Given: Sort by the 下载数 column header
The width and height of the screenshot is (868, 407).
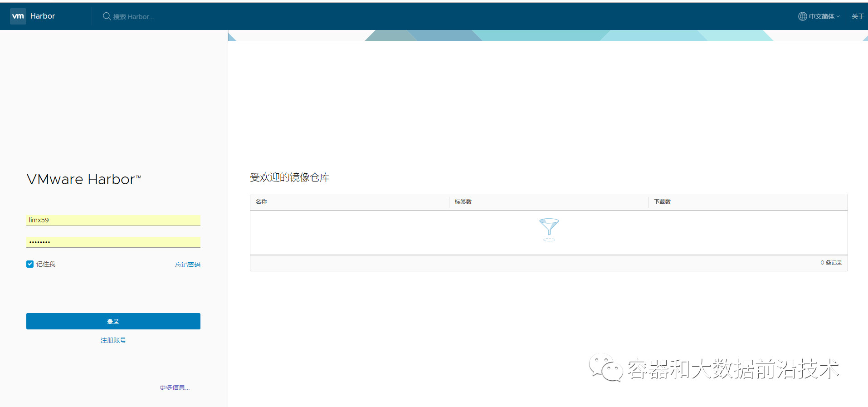Looking at the screenshot, I should pos(662,202).
